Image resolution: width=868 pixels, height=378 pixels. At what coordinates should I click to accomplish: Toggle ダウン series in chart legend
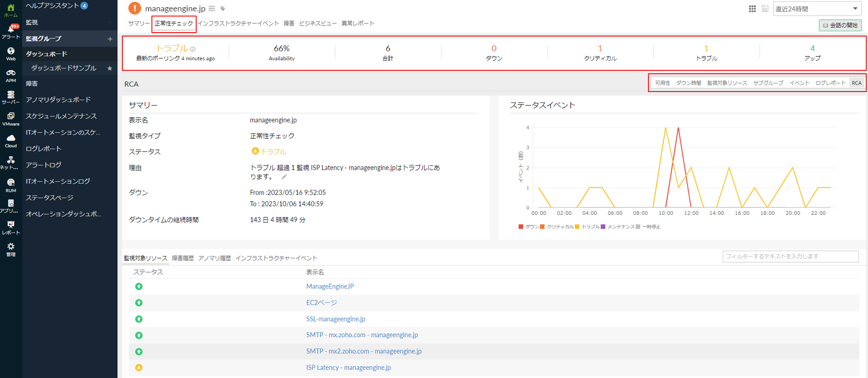(529, 227)
